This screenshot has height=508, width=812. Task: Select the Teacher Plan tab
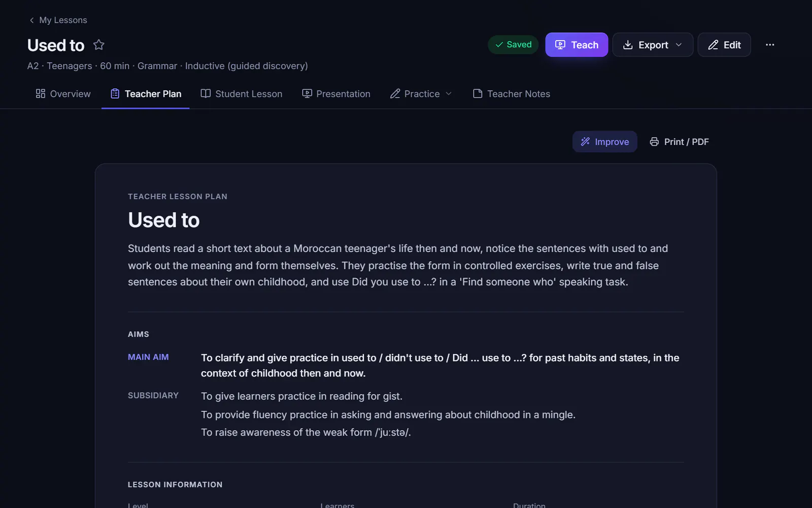(x=146, y=94)
